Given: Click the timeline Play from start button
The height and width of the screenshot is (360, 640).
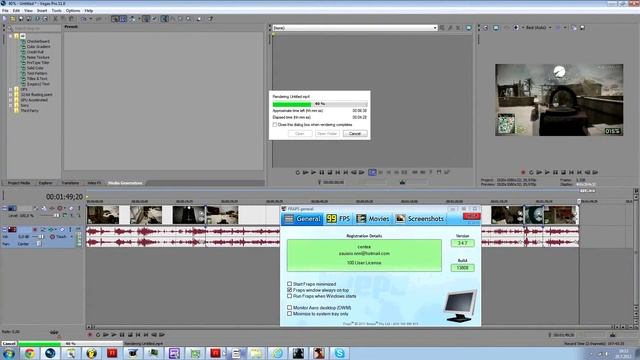Looking at the screenshot, I should (106, 335).
